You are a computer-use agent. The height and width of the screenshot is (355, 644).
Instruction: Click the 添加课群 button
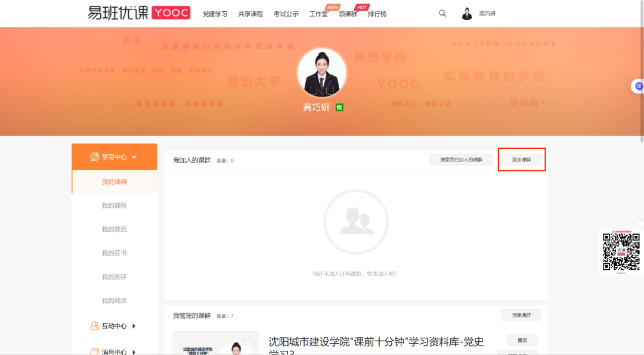pos(522,160)
